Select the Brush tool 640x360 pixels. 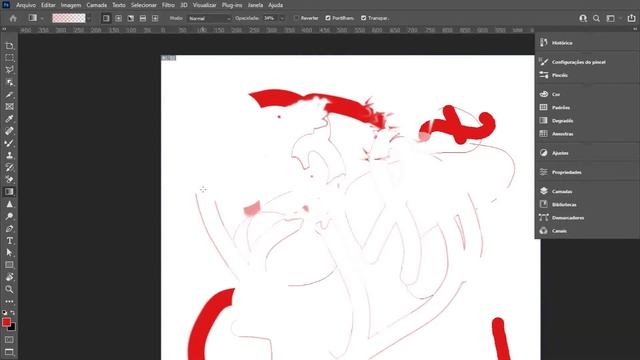coord(9,143)
